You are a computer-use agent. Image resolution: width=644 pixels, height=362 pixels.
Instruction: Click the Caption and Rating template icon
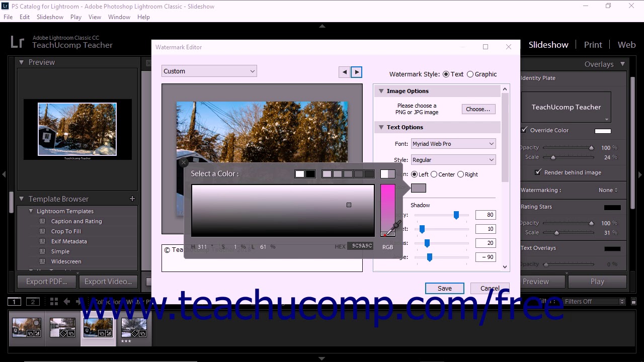[42, 221]
